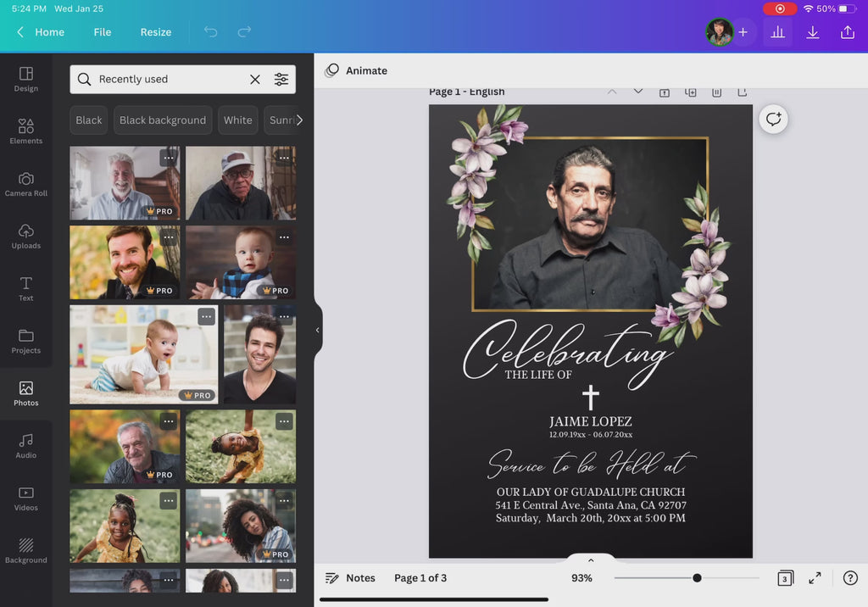The height and width of the screenshot is (607, 868).
Task: Click the screen recording indicator
Action: click(780, 8)
